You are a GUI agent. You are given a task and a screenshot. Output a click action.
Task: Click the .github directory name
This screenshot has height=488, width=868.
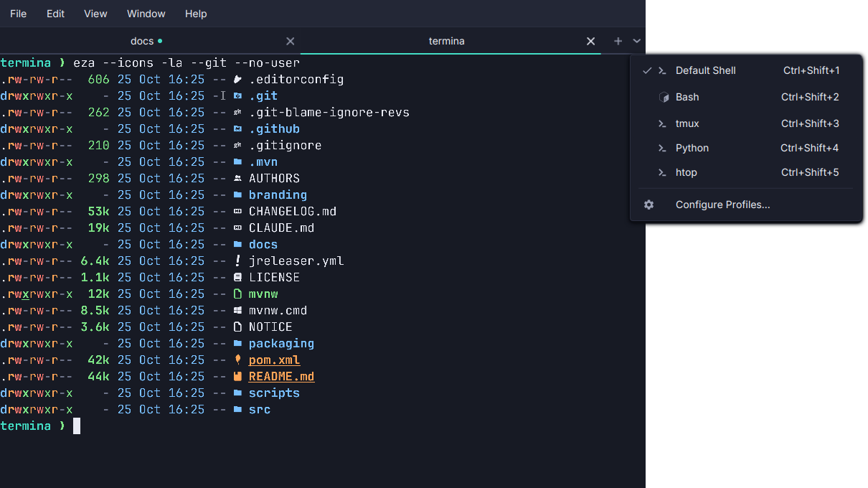point(274,128)
